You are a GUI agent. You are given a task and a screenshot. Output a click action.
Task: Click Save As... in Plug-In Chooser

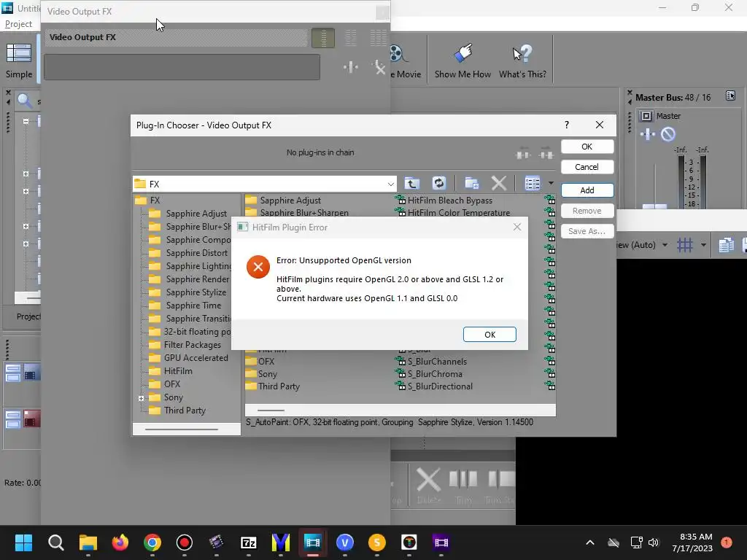click(x=587, y=231)
